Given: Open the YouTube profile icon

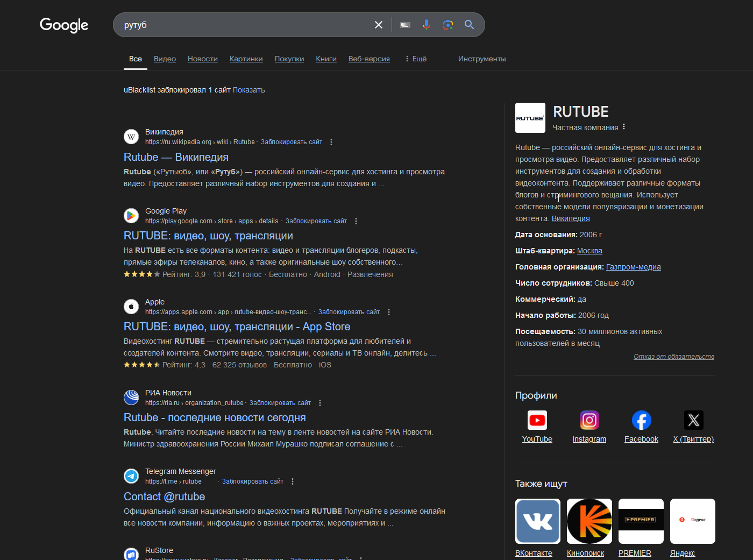Looking at the screenshot, I should [x=537, y=420].
